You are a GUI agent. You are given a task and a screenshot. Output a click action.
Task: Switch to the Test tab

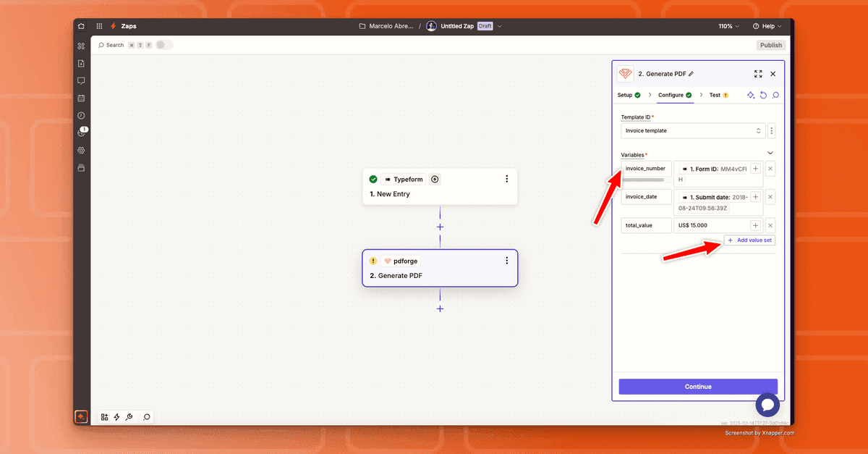(718, 95)
